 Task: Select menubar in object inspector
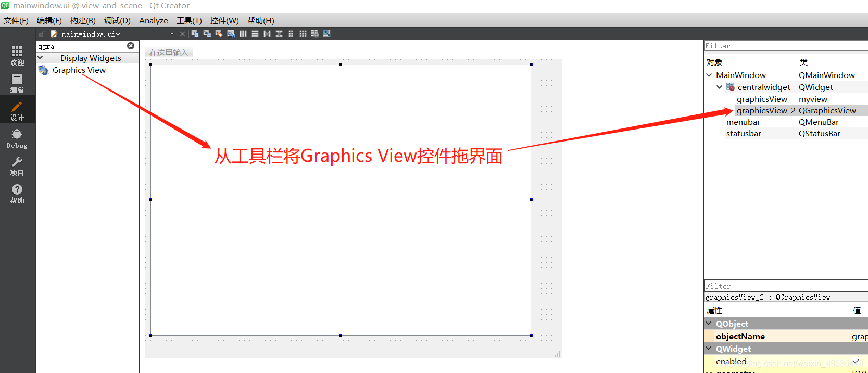pyautogui.click(x=743, y=122)
